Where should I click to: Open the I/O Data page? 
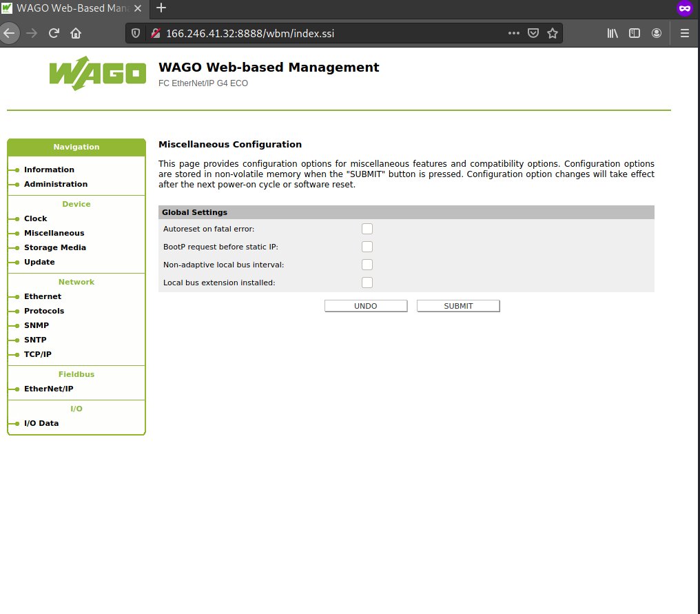41,423
